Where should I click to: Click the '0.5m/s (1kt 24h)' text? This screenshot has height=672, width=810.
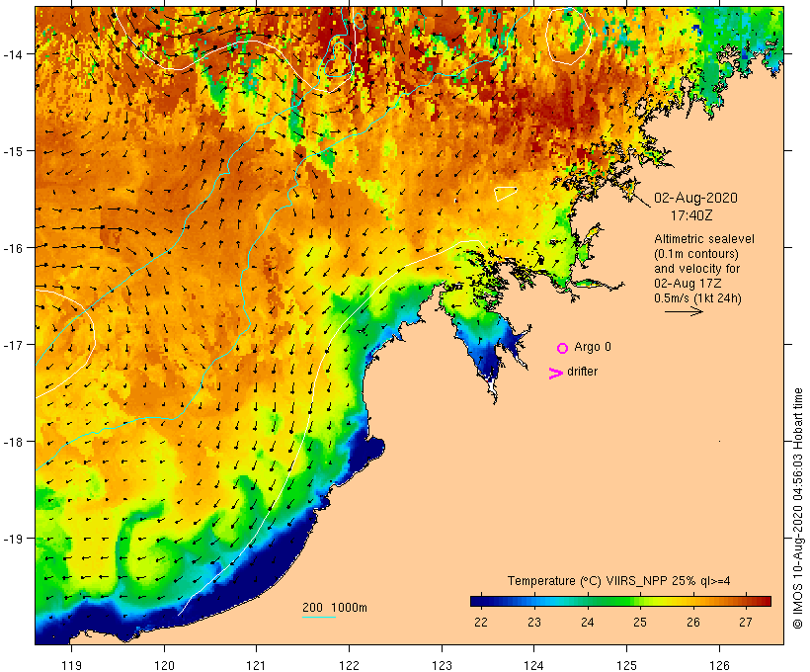[x=697, y=298]
